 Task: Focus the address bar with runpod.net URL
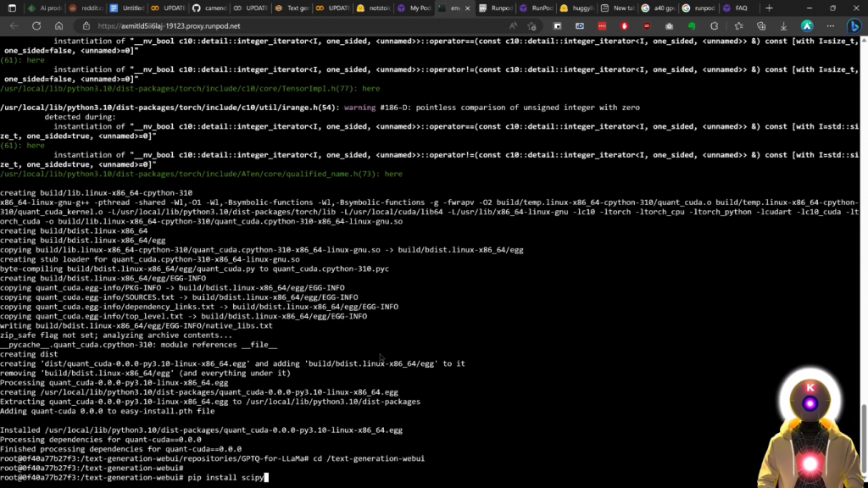pyautogui.click(x=299, y=26)
